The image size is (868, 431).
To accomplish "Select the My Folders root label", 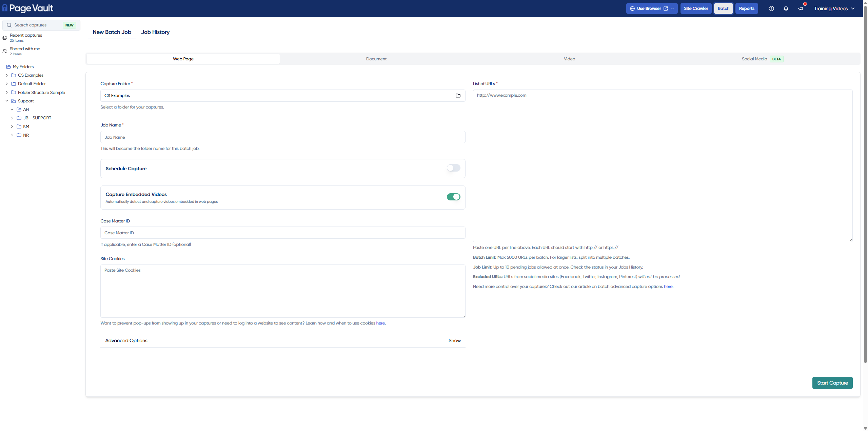I will 23,67.
